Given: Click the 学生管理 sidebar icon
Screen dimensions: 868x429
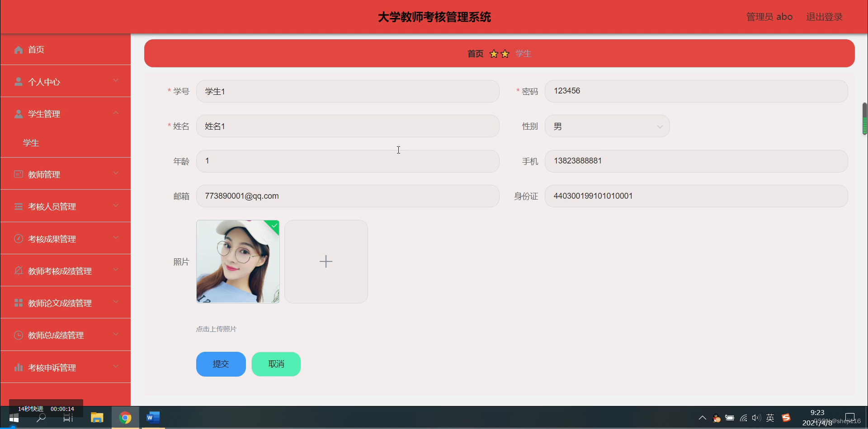Looking at the screenshot, I should [18, 113].
